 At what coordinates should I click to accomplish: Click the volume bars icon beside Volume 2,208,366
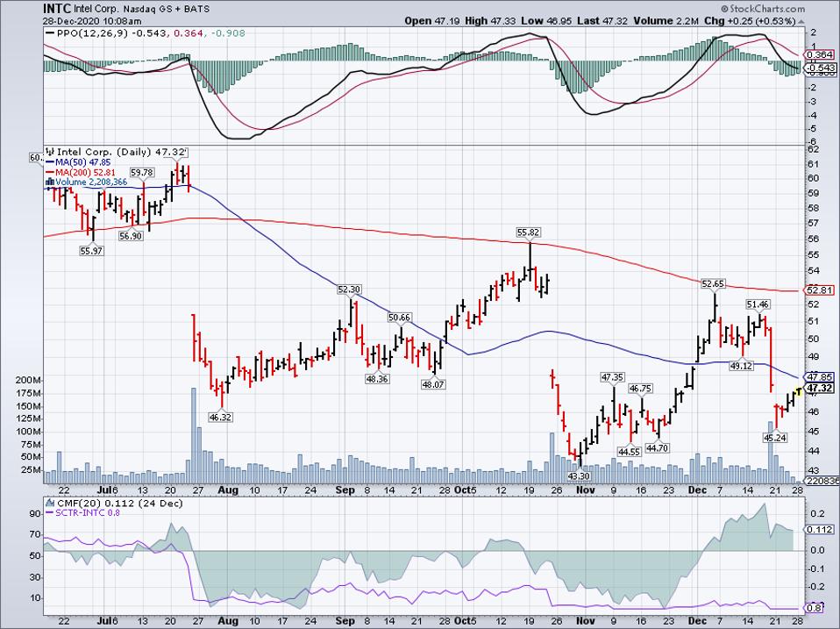(49, 182)
